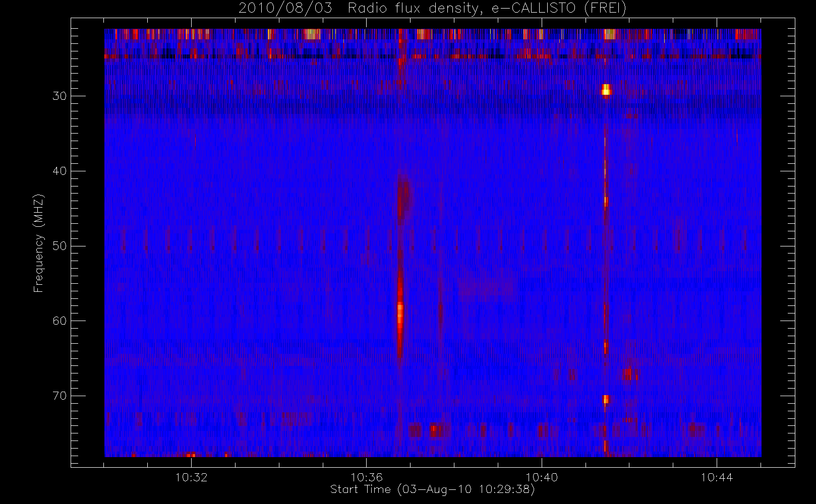The image size is (816, 504).
Task: Click the y-axis tick label '50'
Action: click(x=60, y=246)
